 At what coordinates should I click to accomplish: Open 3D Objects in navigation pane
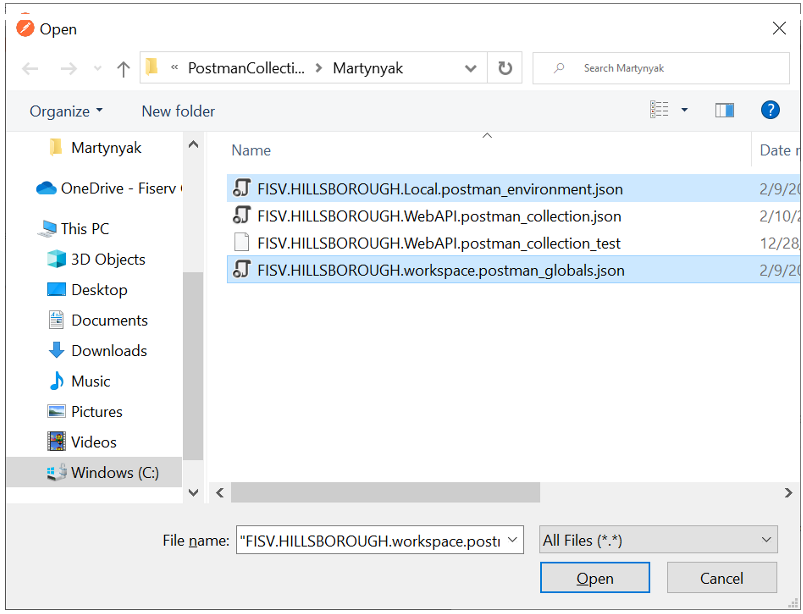point(96,259)
